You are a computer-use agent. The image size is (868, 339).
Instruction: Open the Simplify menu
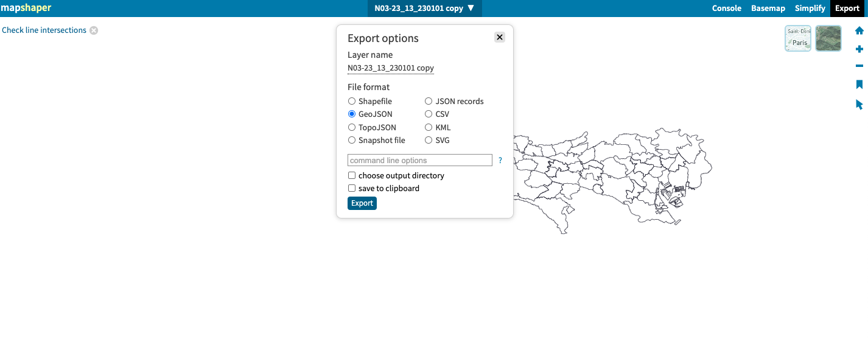click(x=810, y=9)
